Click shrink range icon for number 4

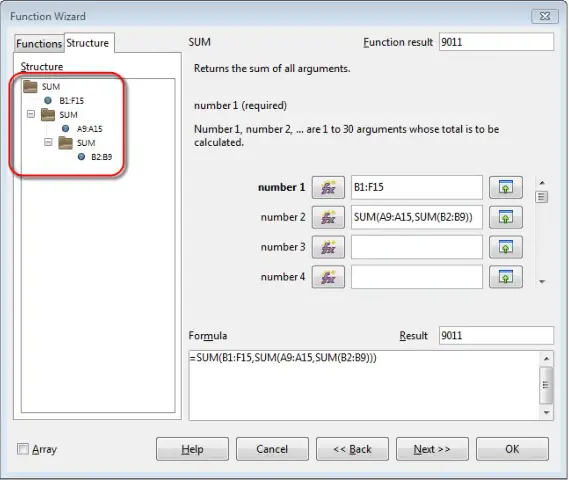(x=506, y=277)
